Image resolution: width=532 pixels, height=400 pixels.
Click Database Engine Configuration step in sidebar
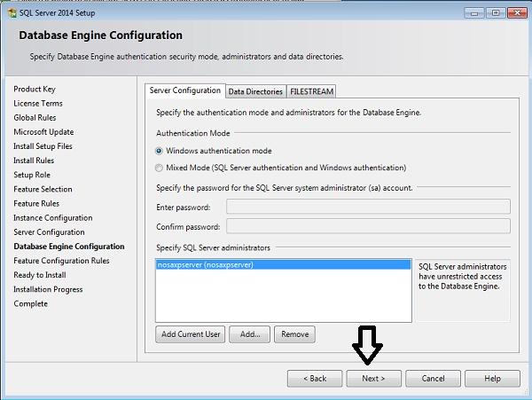(68, 247)
